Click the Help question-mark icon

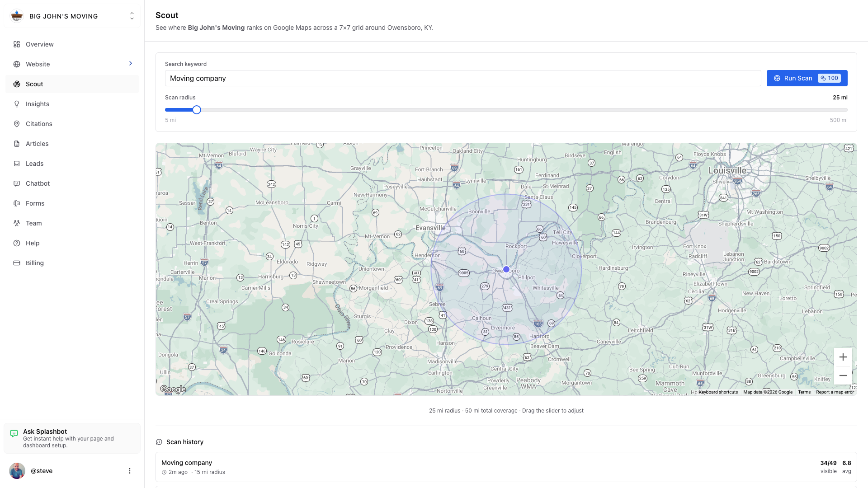(17, 243)
